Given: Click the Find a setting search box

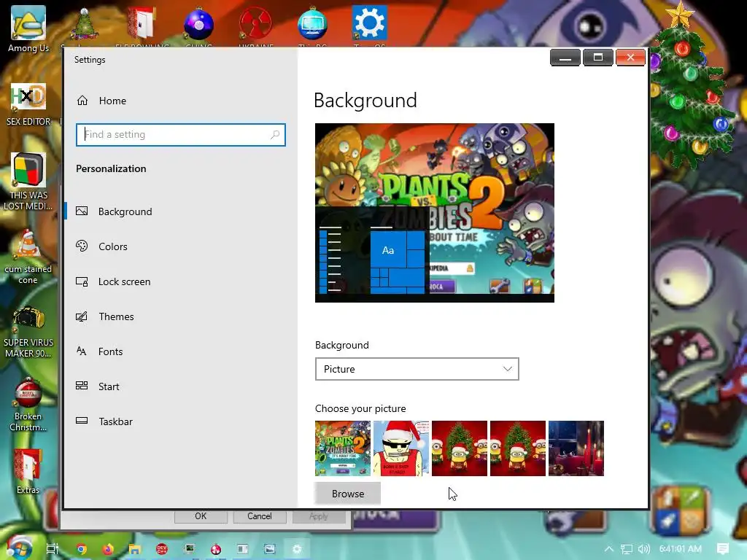Looking at the screenshot, I should (181, 135).
